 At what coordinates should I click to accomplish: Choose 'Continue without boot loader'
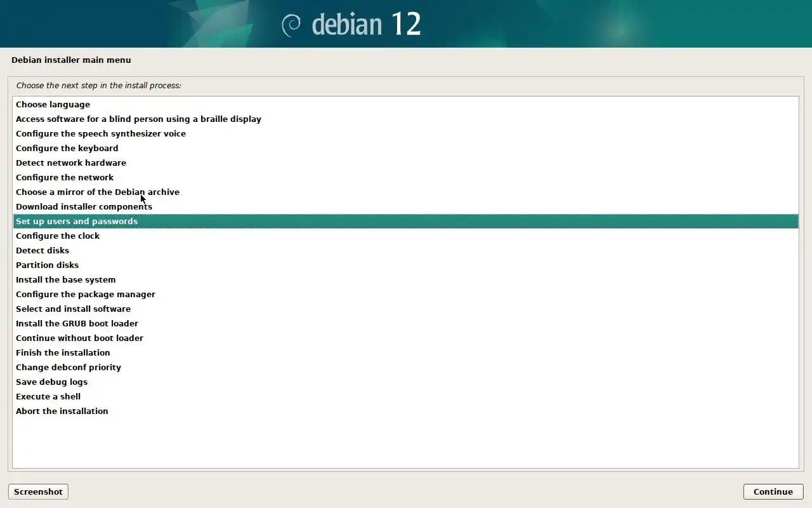[406, 338]
